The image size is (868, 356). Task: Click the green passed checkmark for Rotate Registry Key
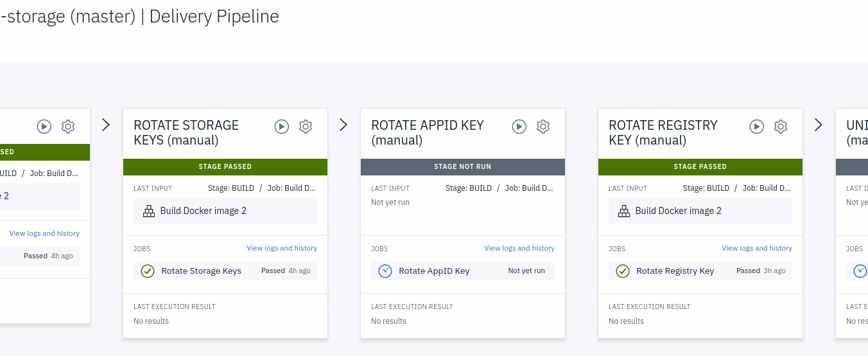point(623,271)
